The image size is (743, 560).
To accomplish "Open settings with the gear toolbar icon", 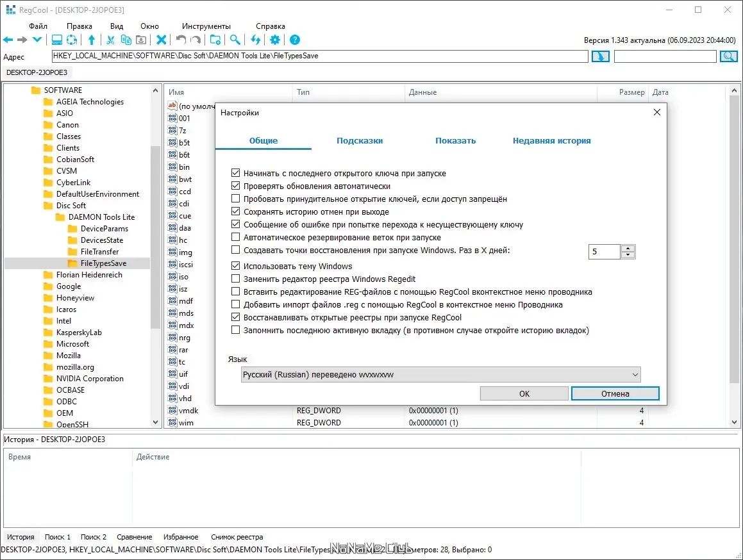I will pos(275,40).
